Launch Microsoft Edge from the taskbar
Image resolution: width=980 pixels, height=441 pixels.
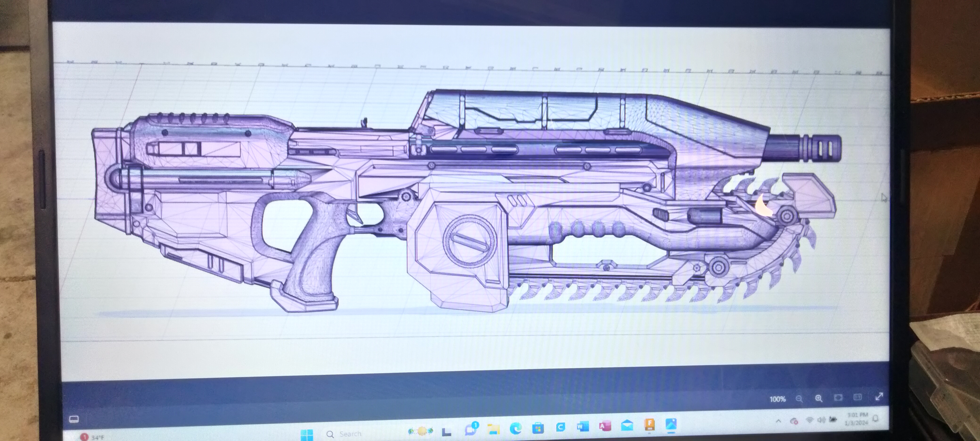click(x=515, y=429)
